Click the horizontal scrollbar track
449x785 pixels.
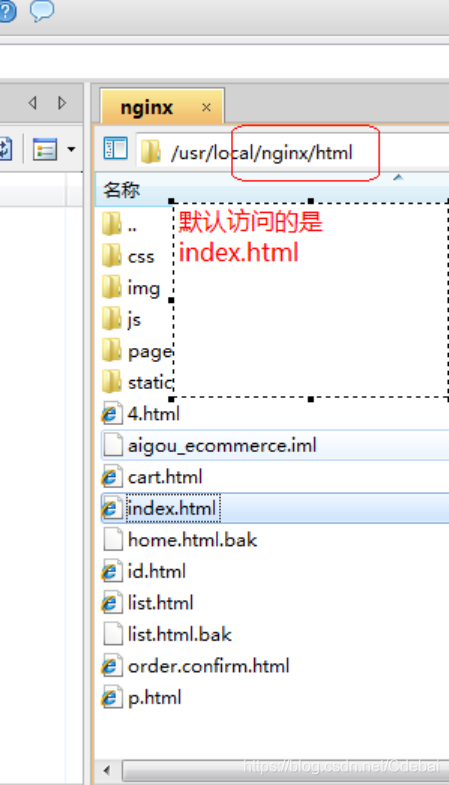point(285,770)
